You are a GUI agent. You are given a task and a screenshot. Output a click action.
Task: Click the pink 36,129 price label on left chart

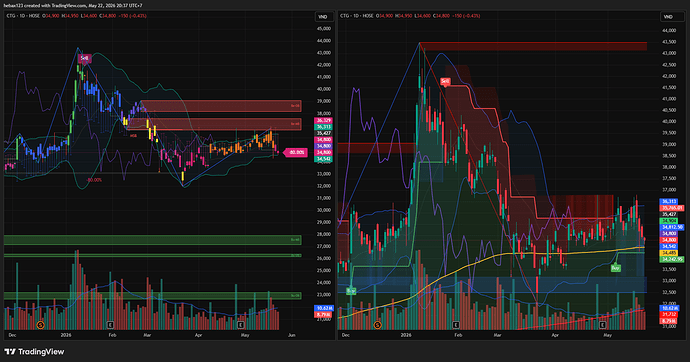click(x=323, y=121)
